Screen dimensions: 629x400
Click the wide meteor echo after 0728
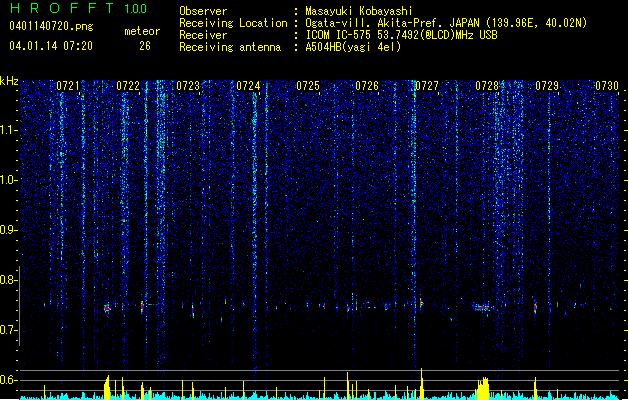[482, 307]
